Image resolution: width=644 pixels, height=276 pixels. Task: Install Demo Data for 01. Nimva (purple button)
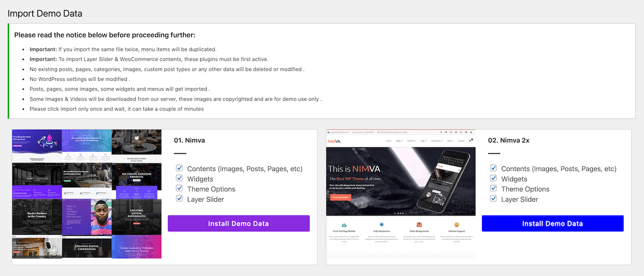pos(239,223)
